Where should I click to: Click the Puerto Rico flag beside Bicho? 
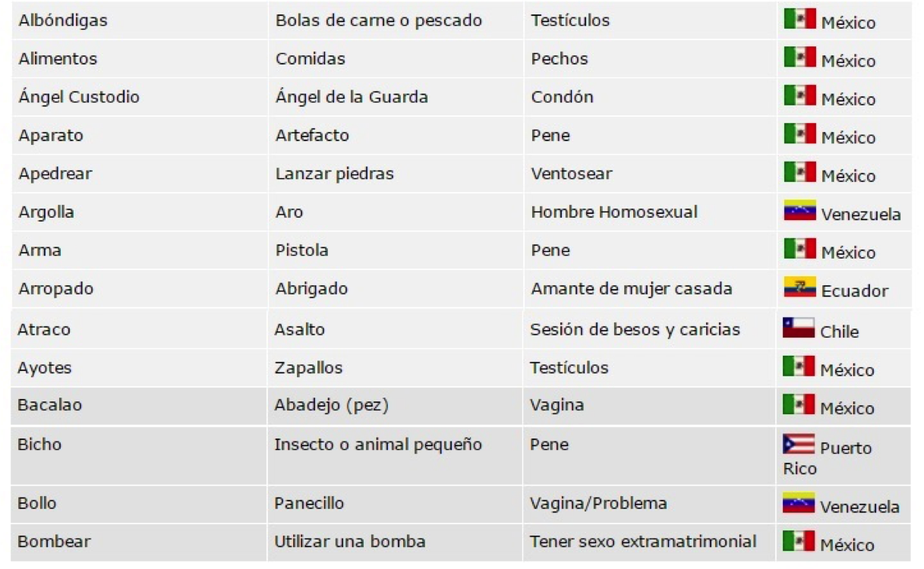pos(798,444)
